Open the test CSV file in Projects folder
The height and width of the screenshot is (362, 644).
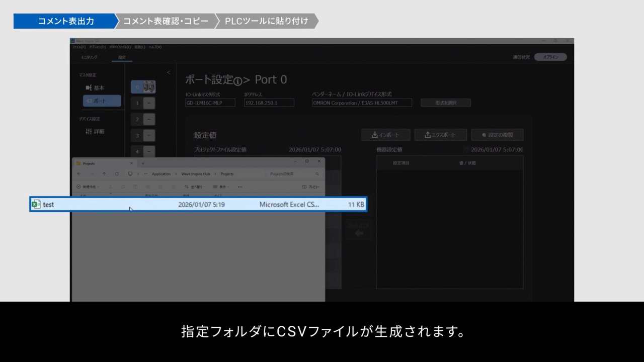coord(49,205)
